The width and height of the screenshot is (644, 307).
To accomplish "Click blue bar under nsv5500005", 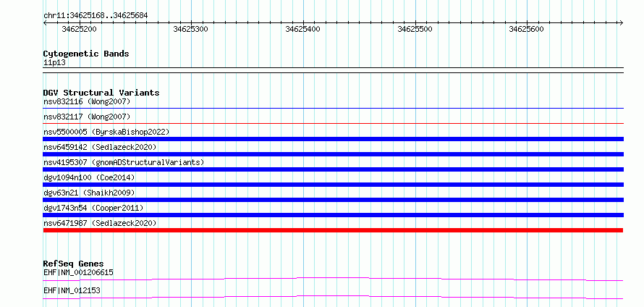I will click(x=333, y=139).
